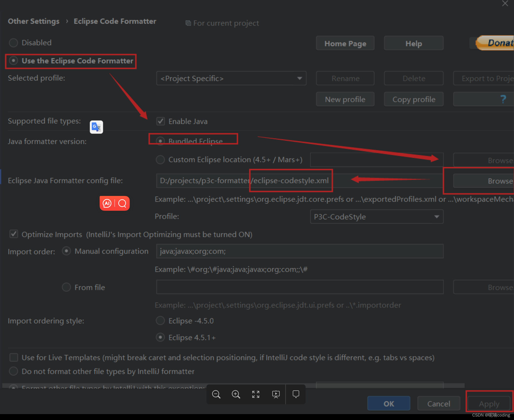Click the Donate button
Screen dimensions: 514x420
click(x=495, y=43)
